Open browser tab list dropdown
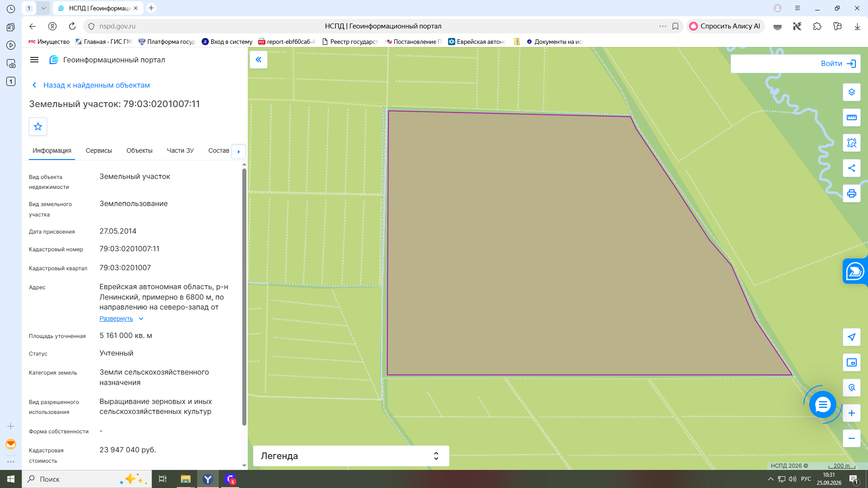Image resolution: width=868 pixels, height=488 pixels. 43,8
